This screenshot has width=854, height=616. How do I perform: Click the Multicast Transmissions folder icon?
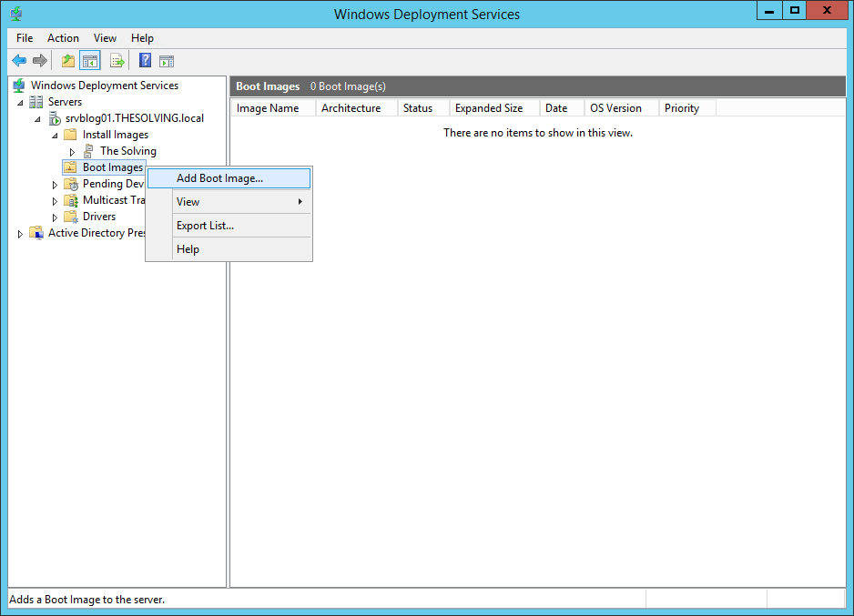pyautogui.click(x=71, y=200)
